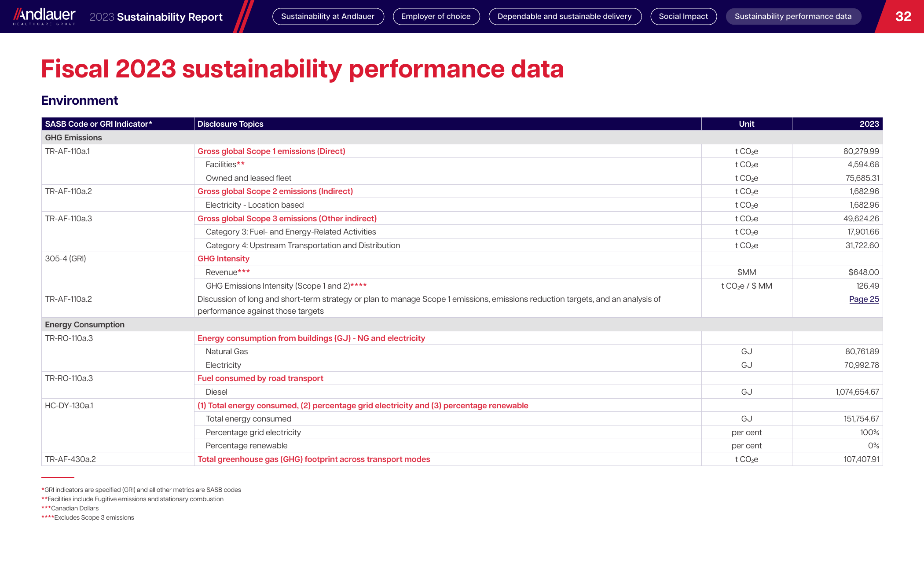Select Electricity value 70,992.78

click(861, 365)
